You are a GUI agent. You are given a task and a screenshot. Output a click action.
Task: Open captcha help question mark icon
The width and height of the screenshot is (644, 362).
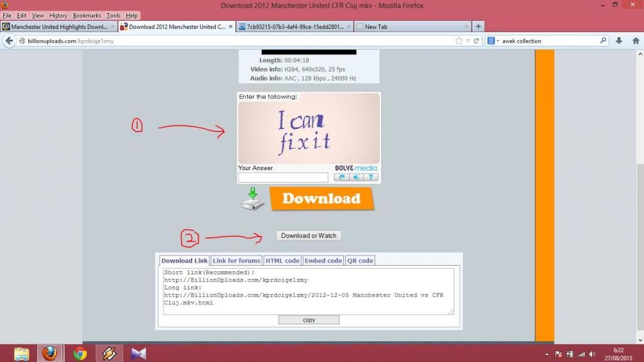click(371, 178)
